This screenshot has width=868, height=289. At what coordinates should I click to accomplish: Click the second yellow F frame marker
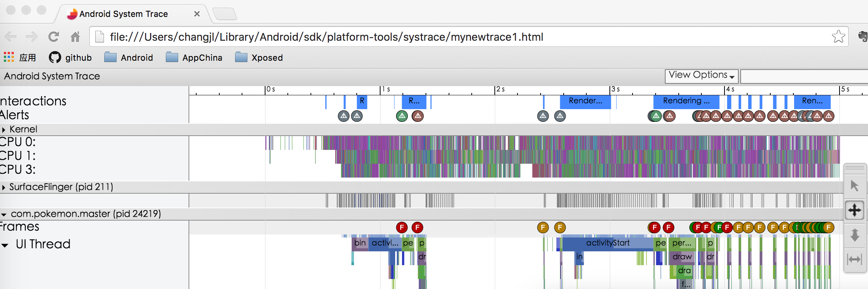[560, 228]
